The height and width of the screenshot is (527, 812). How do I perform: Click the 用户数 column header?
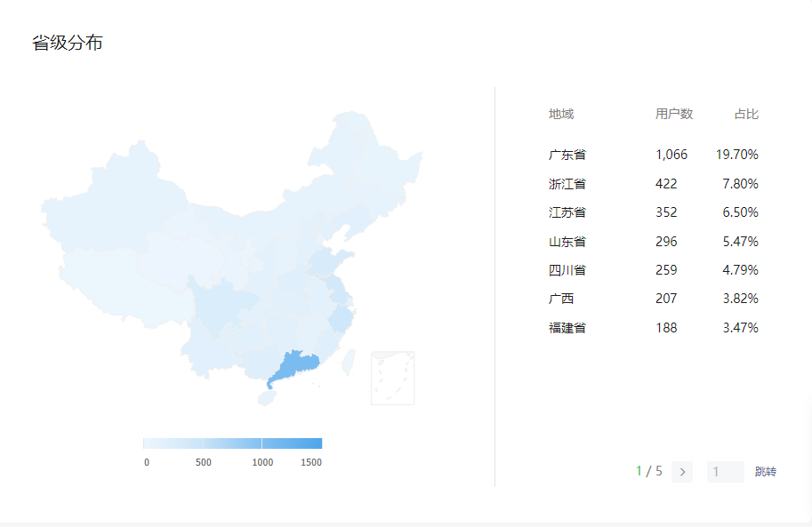[x=674, y=114]
